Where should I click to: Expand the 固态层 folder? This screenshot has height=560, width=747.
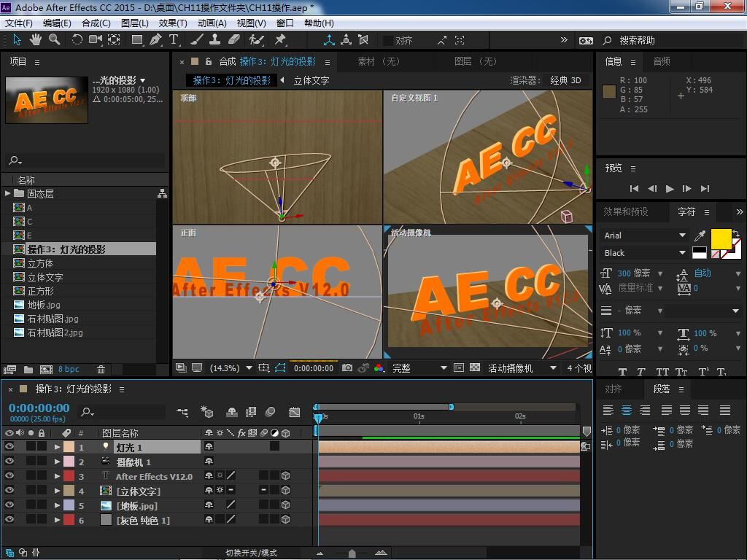[x=7, y=193]
